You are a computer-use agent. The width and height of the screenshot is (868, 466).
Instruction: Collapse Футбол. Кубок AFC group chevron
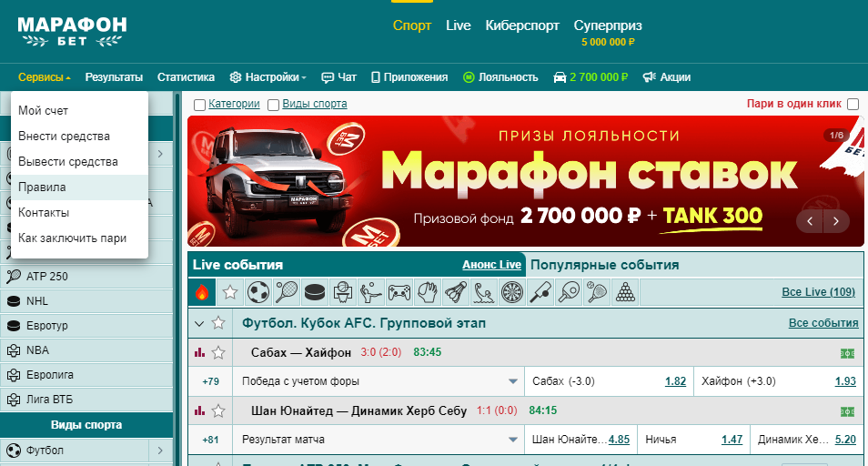(199, 323)
